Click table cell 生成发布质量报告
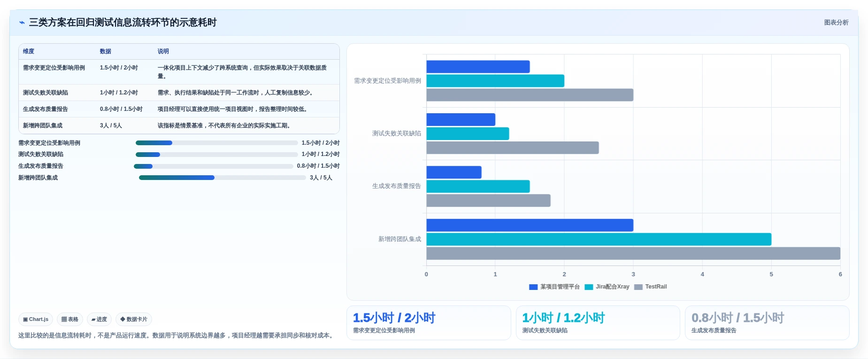Image resolution: width=868 pixels, height=359 pixels. (46, 109)
